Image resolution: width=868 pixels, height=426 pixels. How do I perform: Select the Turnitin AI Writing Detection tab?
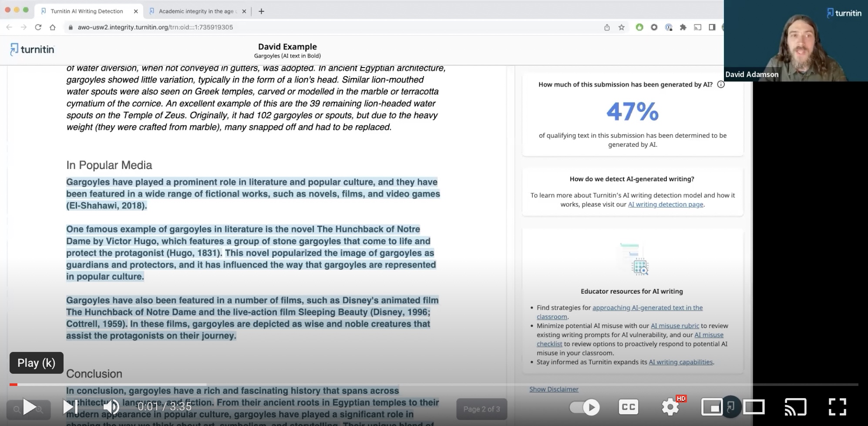click(x=87, y=11)
